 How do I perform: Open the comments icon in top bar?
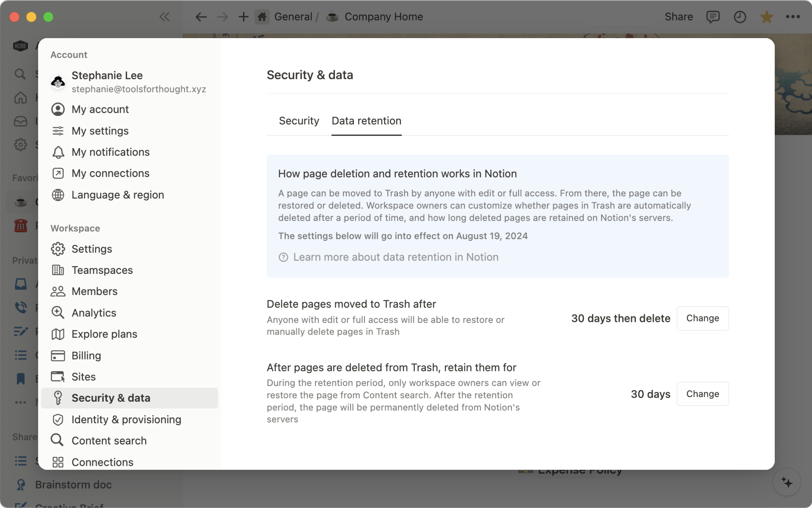[x=713, y=17]
